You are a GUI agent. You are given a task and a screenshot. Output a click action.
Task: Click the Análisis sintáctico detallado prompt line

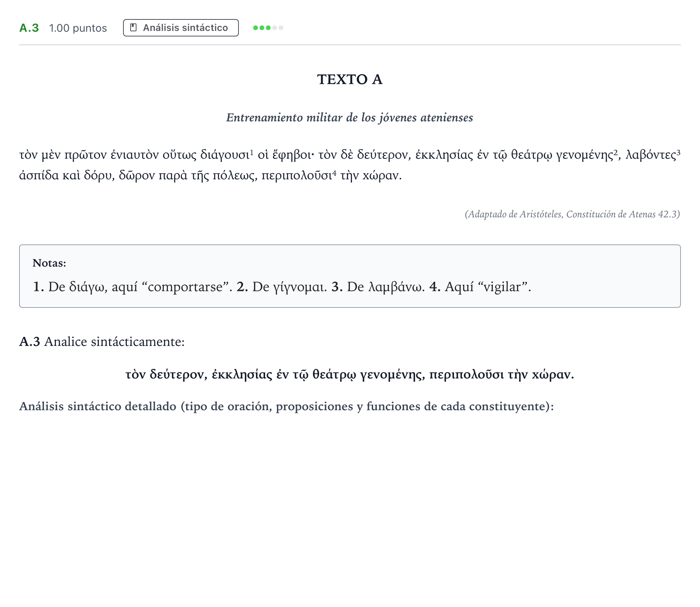pyautogui.click(x=287, y=406)
